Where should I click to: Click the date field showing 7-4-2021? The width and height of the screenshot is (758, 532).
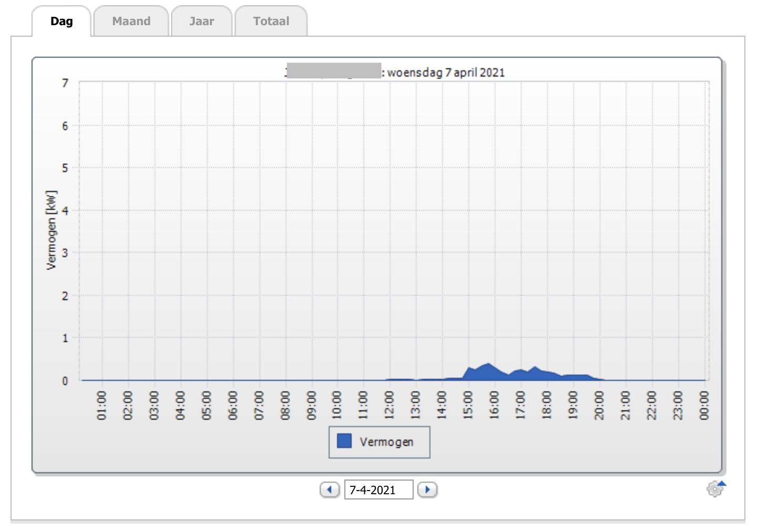[x=378, y=490]
